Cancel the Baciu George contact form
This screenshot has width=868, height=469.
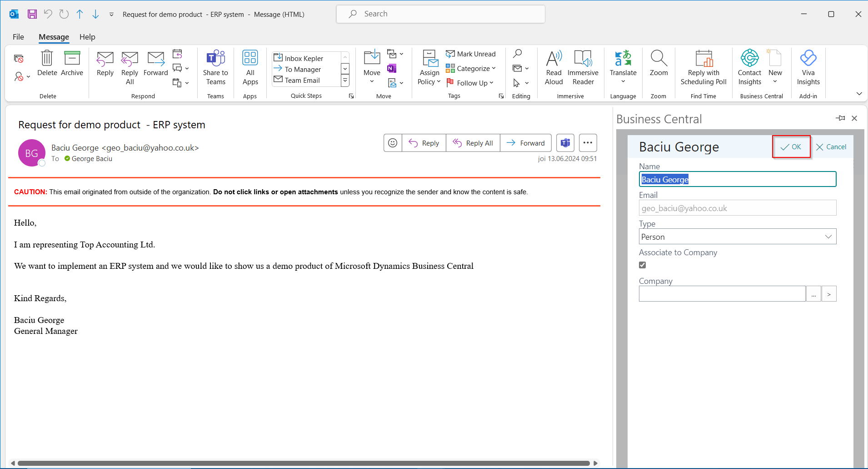(831, 146)
